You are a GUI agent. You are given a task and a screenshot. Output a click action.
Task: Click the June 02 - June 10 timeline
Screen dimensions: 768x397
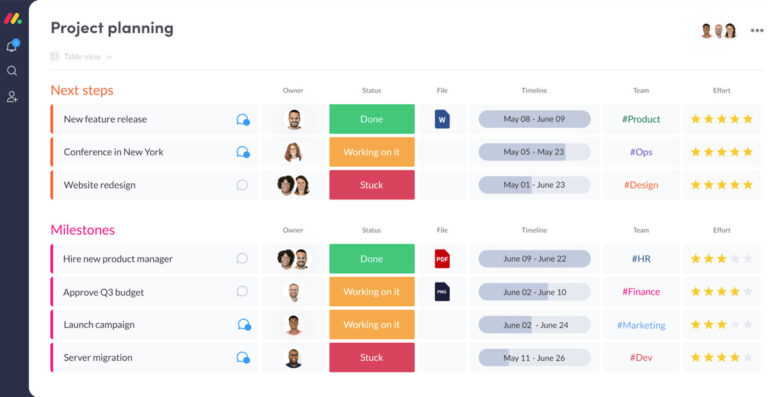tap(534, 292)
